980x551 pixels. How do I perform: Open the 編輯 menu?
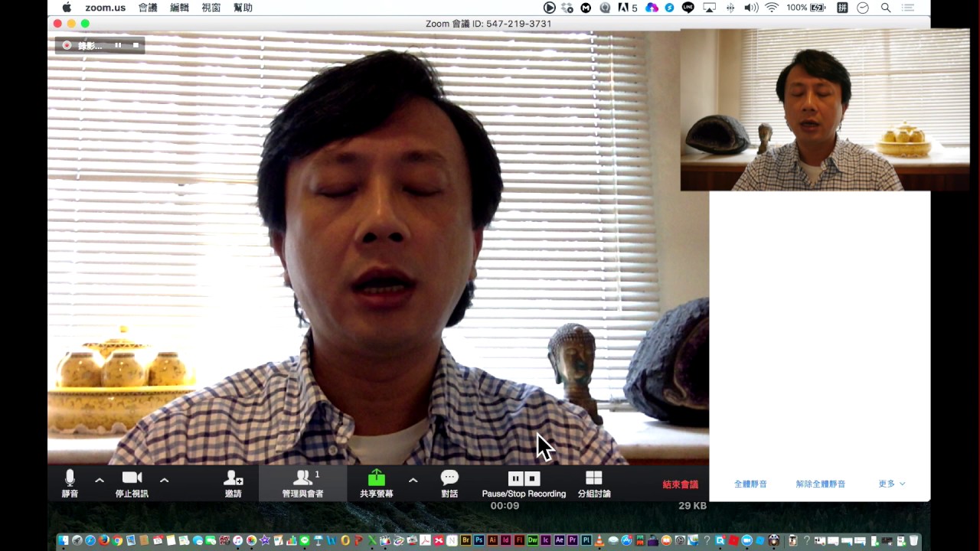(179, 8)
